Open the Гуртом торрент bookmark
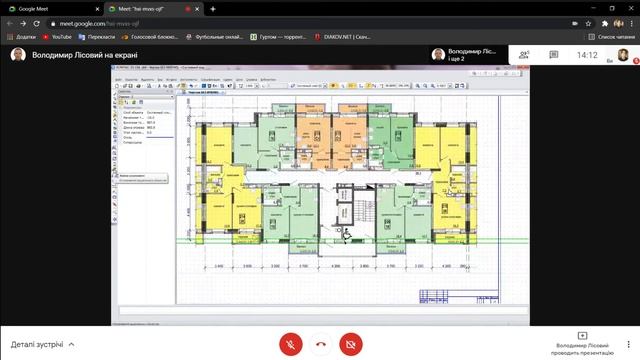 click(x=278, y=37)
